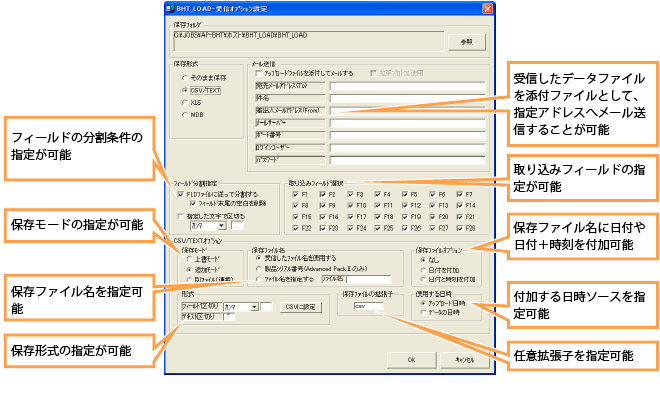Select ファイル名を指定する radio
This screenshot has height=397, width=660.
coord(258,279)
